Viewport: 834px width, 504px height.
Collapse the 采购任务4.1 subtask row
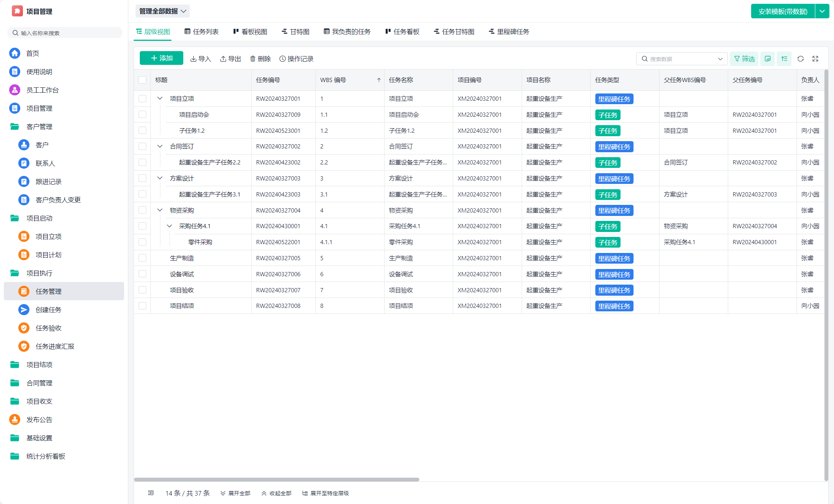pos(169,226)
